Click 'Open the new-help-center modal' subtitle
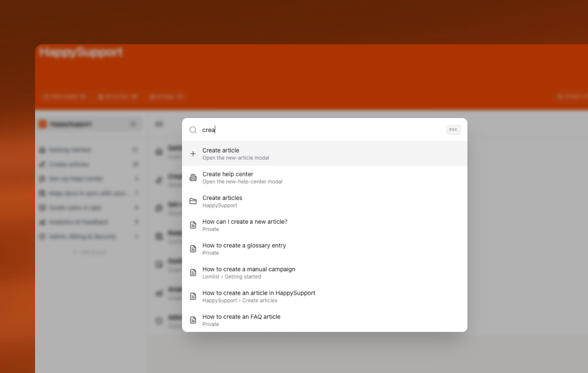The width and height of the screenshot is (588, 373). 242,182
